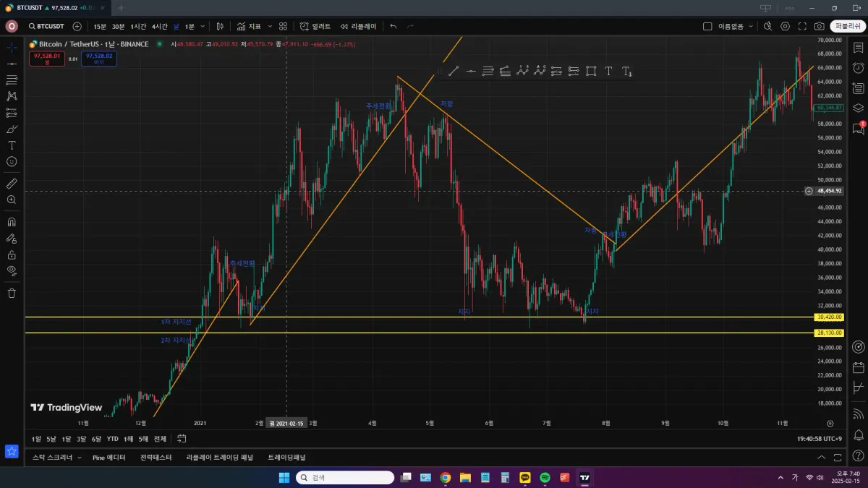
Task: Open the emoji icons tool
Action: 12,161
